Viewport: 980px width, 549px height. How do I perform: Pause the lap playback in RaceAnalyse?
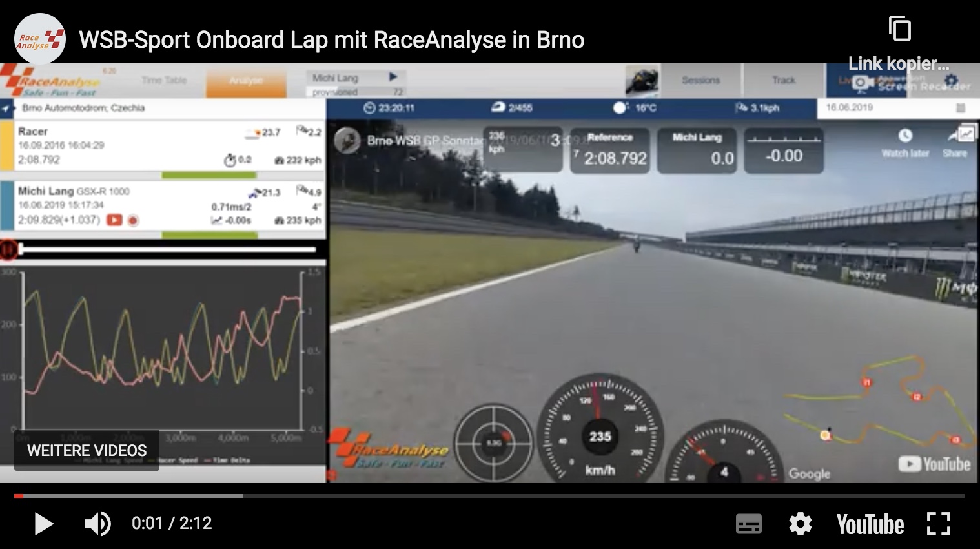pos(8,249)
